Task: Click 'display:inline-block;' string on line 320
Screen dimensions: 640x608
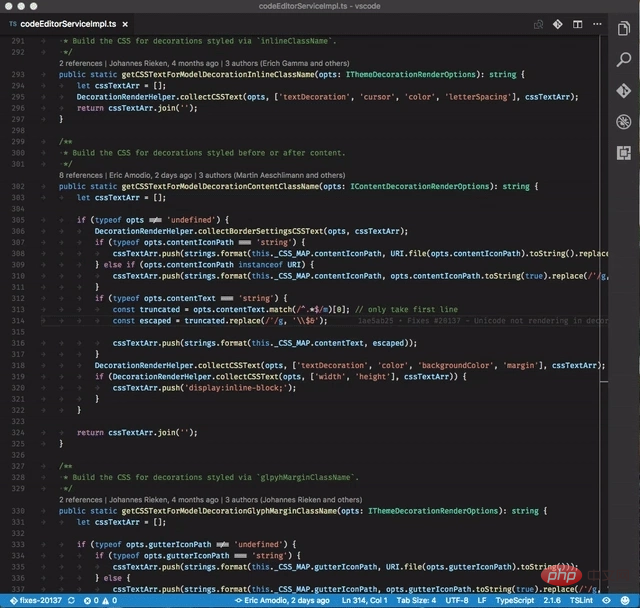Action: pos(237,388)
